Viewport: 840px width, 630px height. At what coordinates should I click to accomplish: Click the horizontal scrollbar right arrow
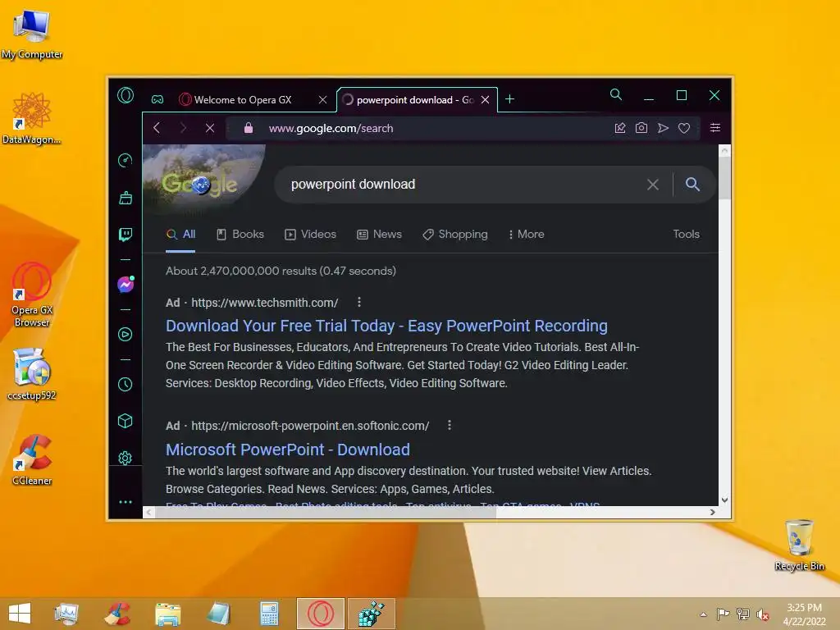[713, 512]
